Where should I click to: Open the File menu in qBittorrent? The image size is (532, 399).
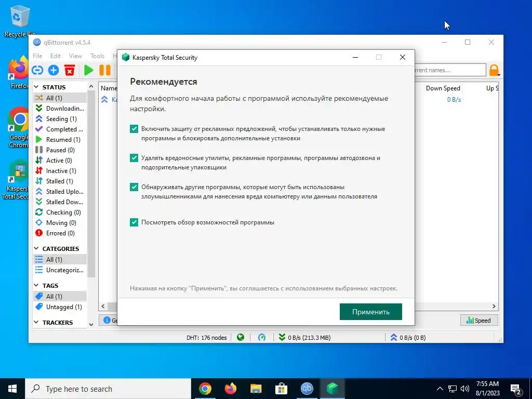click(x=37, y=56)
